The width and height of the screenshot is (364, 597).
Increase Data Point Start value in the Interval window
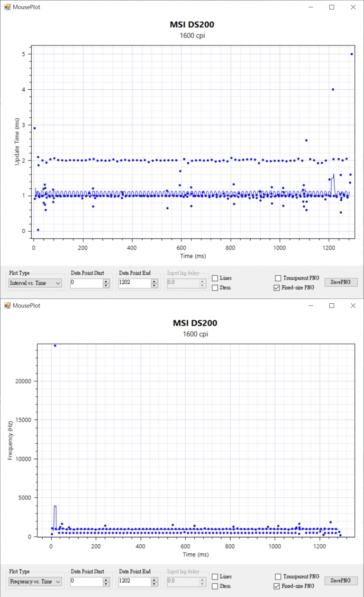pyautogui.click(x=106, y=281)
